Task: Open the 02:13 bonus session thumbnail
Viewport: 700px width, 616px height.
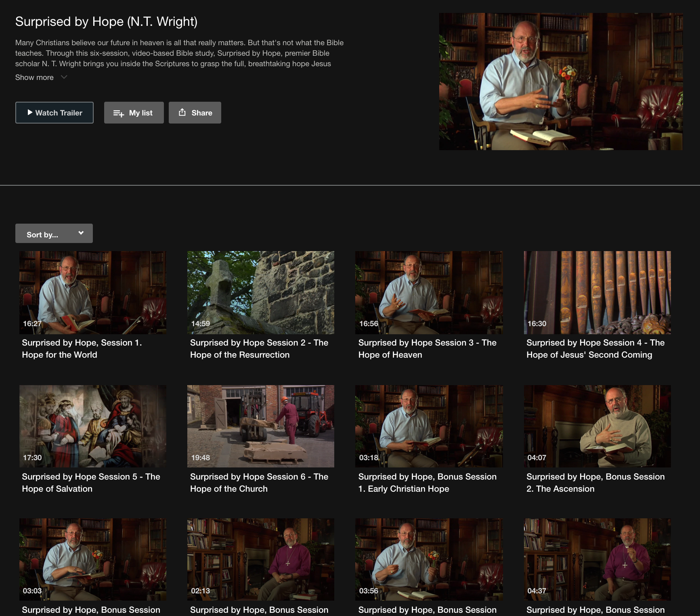Action: [261, 559]
